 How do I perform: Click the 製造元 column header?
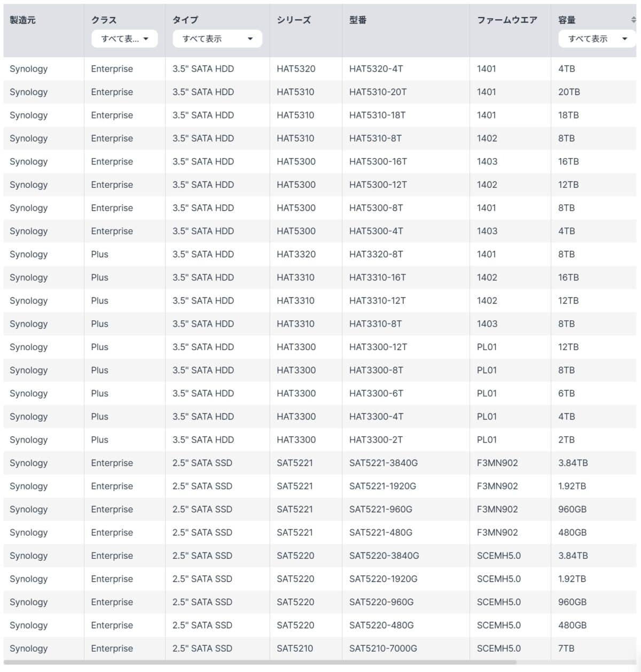pyautogui.click(x=22, y=20)
